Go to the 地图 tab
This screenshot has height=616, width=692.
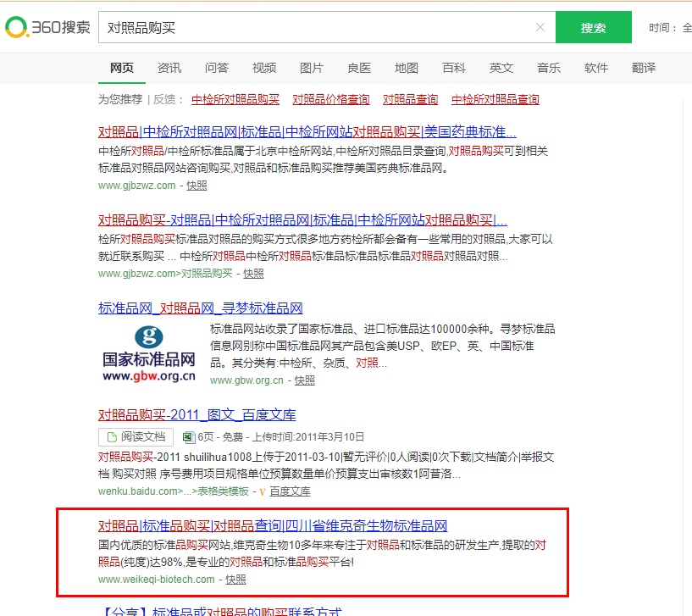[406, 68]
